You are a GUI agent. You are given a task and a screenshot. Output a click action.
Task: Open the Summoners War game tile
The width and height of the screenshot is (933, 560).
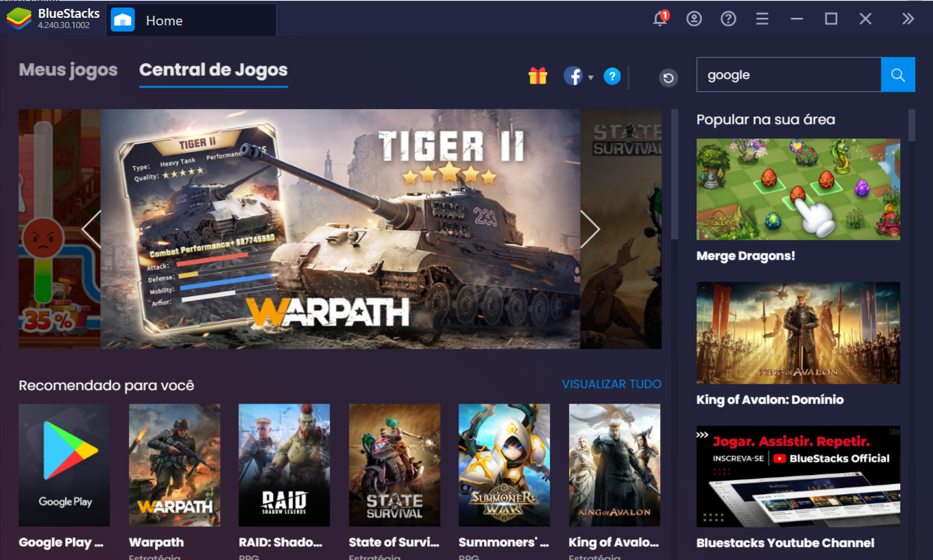pyautogui.click(x=505, y=465)
